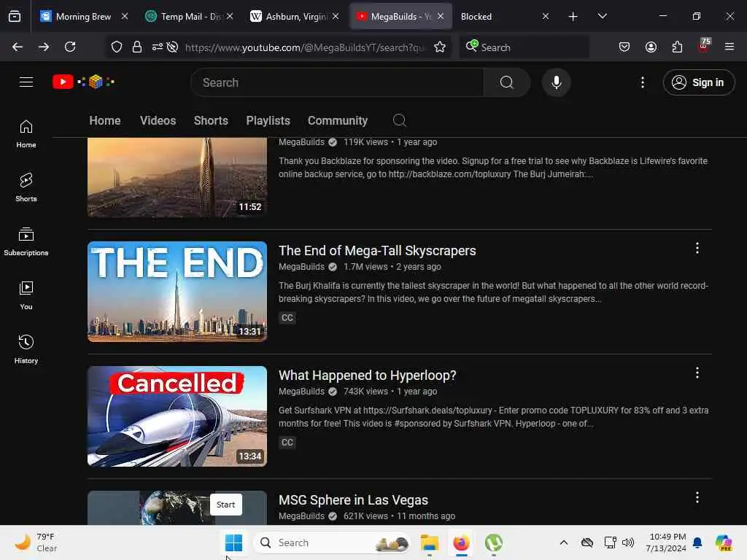This screenshot has width=747, height=560.
Task: Bookmark this page with star icon
Action: pos(440,47)
